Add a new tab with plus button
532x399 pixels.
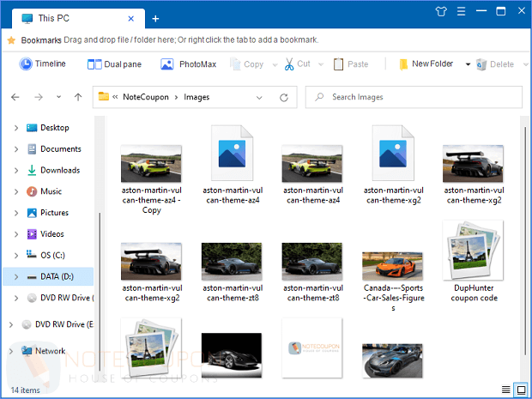pyautogui.click(x=155, y=19)
